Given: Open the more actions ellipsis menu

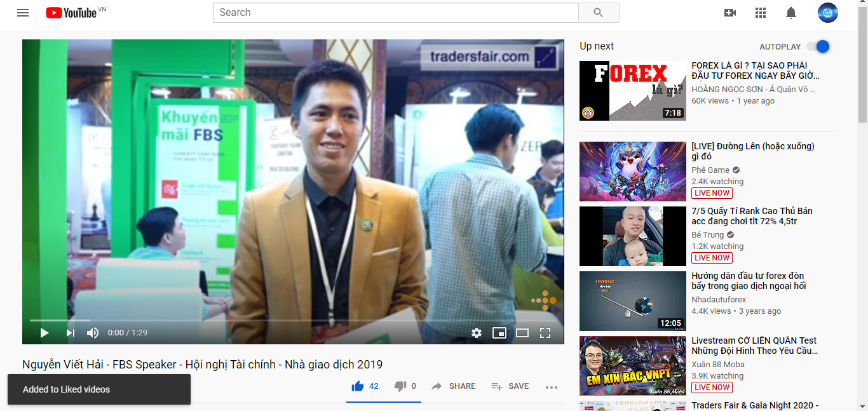Looking at the screenshot, I should [x=552, y=387].
